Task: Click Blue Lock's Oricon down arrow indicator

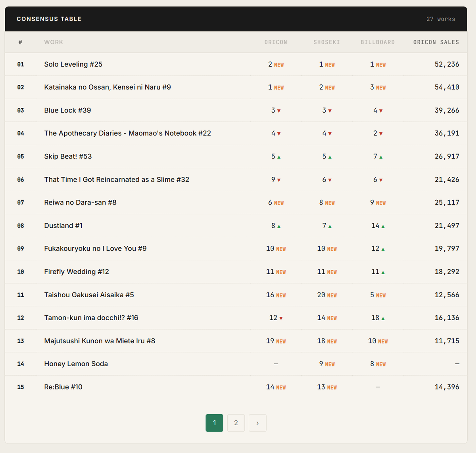Action: point(279,111)
